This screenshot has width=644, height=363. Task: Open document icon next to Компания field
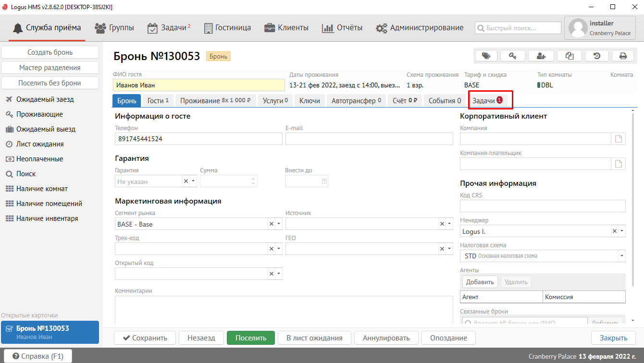tap(619, 139)
